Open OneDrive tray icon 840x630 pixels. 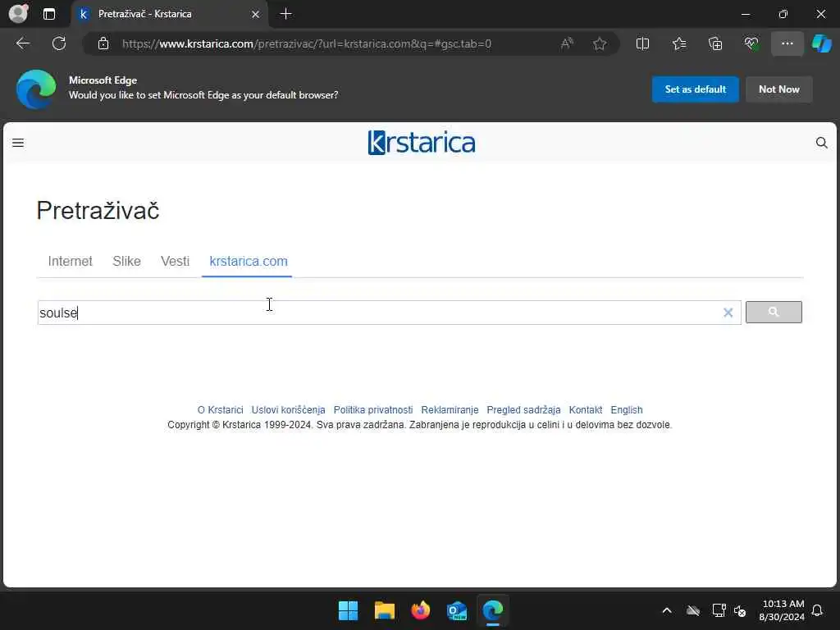pos(693,610)
